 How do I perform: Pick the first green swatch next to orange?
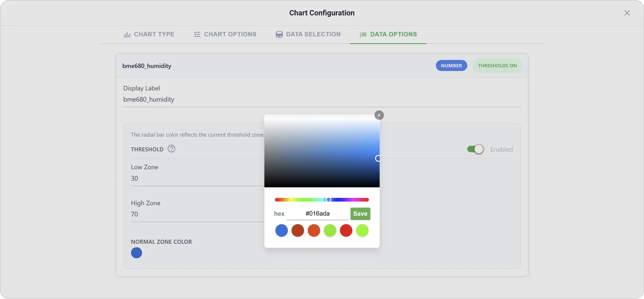coord(330,231)
